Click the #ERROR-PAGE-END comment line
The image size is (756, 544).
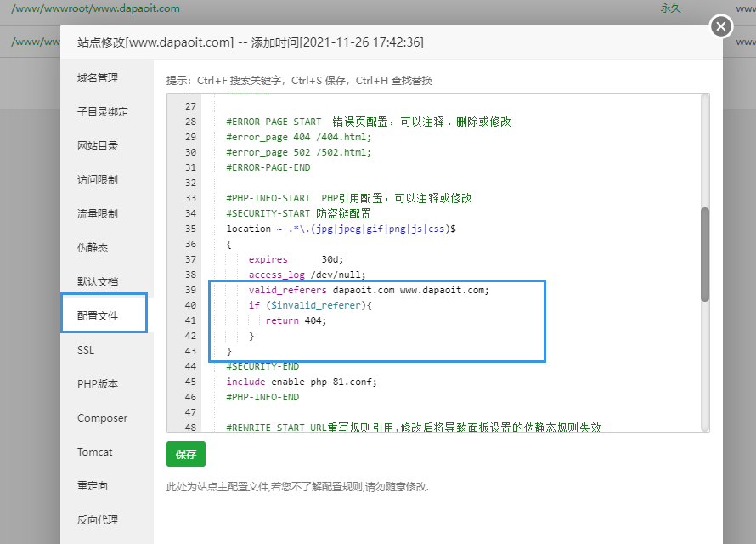pos(268,167)
